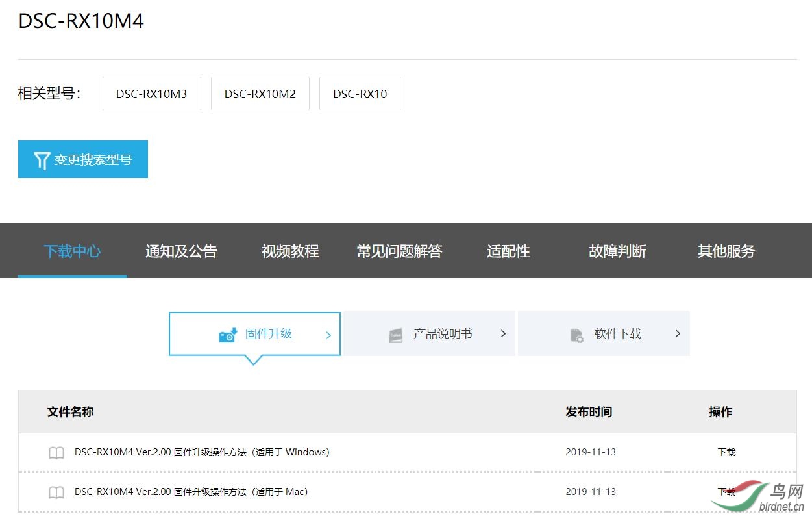Click the 2019-11-13 date in the Windows row
The image size is (812, 523).
click(x=591, y=452)
